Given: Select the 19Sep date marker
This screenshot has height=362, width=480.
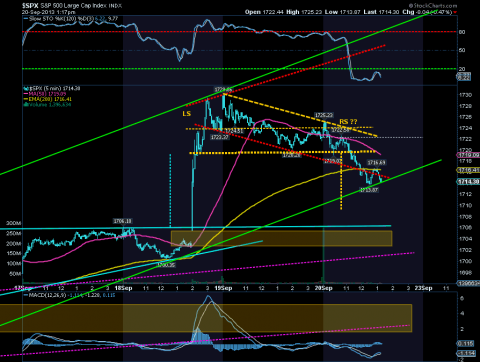Looking at the screenshot, I should (223, 288).
